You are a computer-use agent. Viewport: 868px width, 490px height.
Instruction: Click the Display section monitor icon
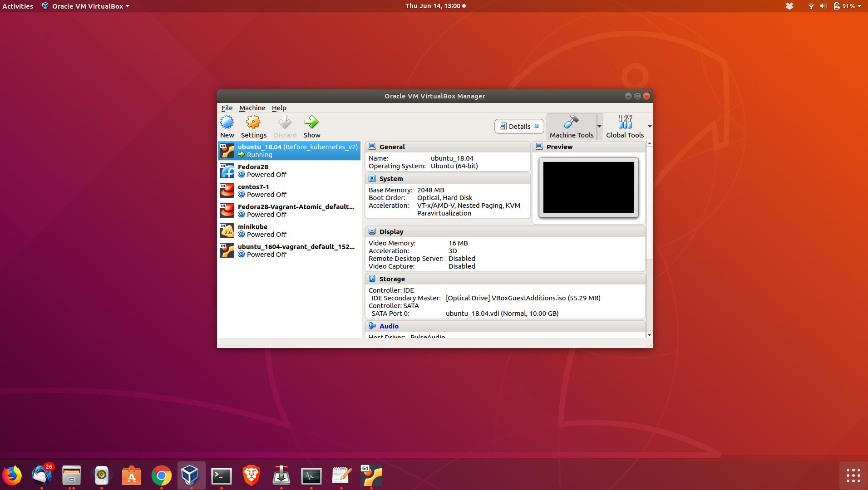tap(372, 231)
